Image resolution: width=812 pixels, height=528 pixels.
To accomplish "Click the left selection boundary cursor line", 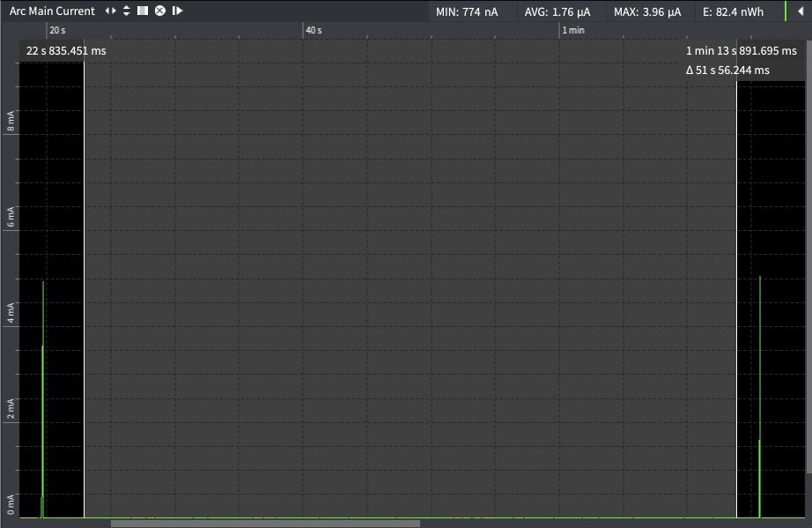I will [x=84, y=290].
